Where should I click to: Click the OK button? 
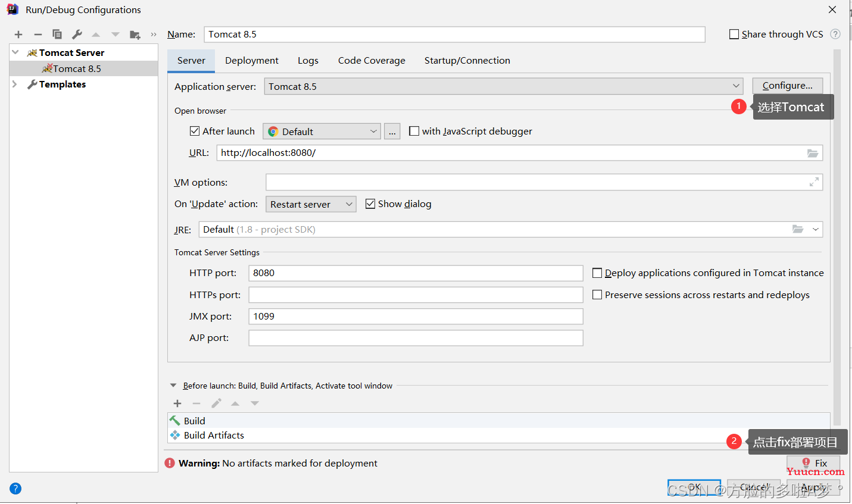[x=694, y=487]
